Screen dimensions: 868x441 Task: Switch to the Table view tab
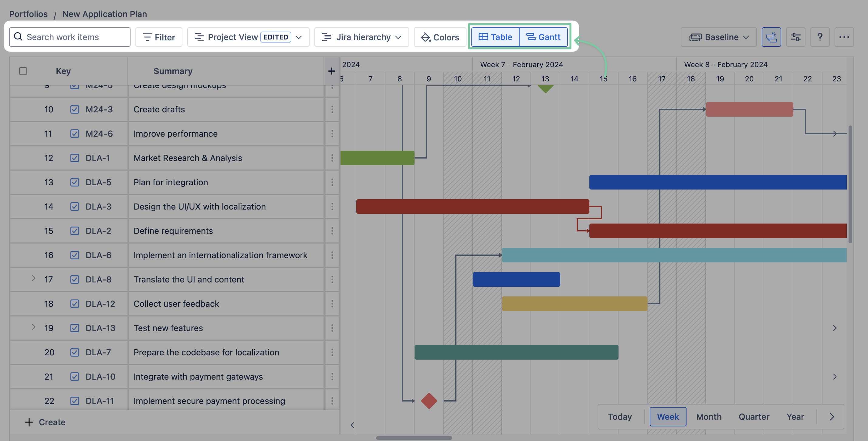coord(495,37)
